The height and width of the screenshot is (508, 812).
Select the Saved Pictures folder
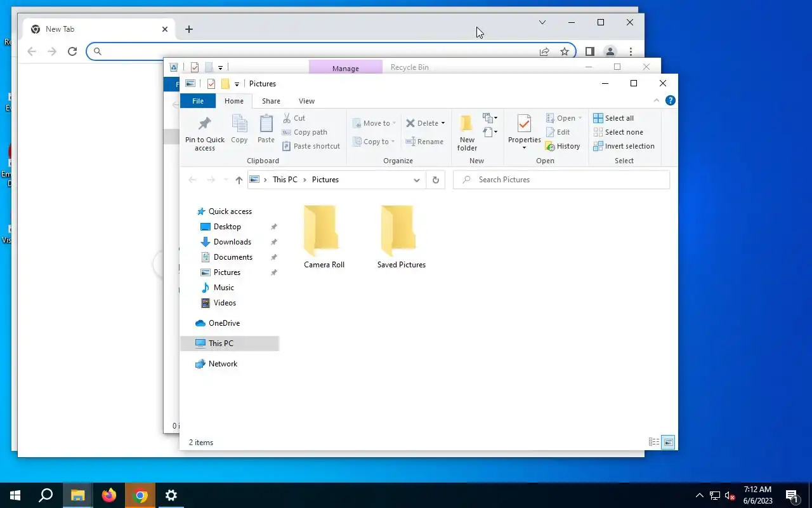(x=401, y=237)
